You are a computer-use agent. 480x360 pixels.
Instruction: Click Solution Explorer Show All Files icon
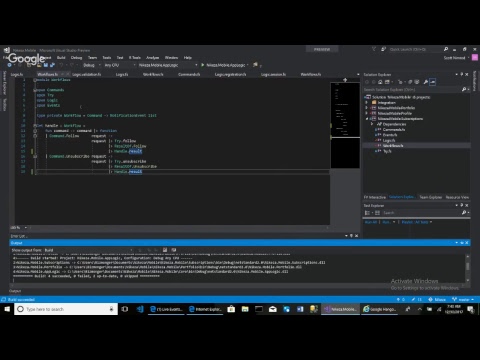417,82
